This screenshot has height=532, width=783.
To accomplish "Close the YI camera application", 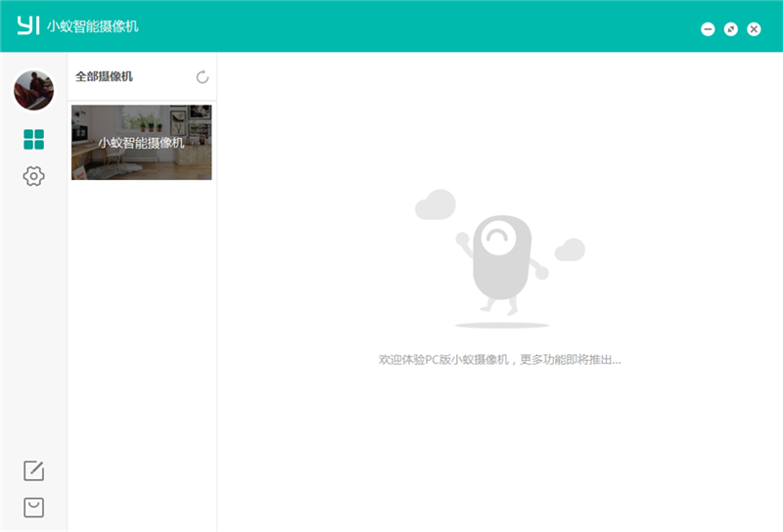I will (x=754, y=29).
